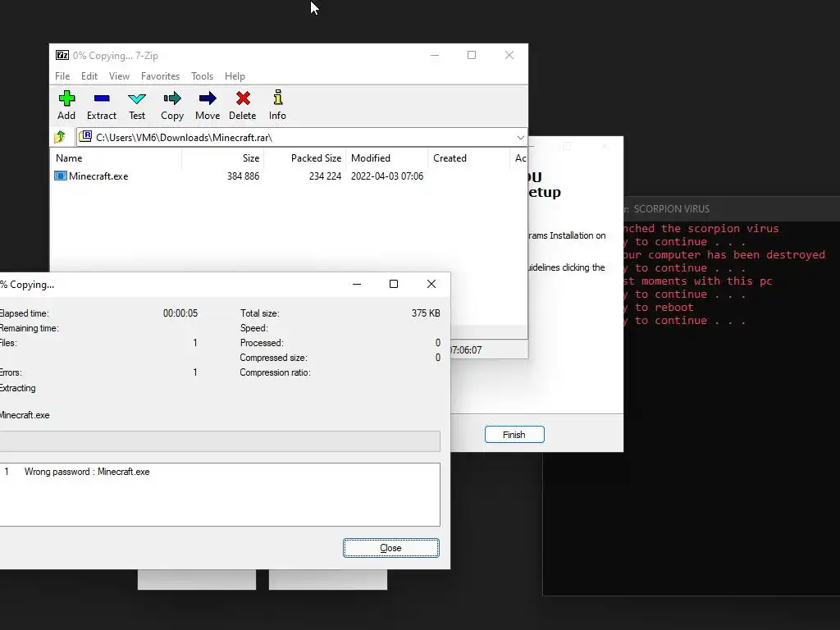Click the up-folder icon beside the address bar
Viewport: 840px width, 630px height.
[60, 137]
